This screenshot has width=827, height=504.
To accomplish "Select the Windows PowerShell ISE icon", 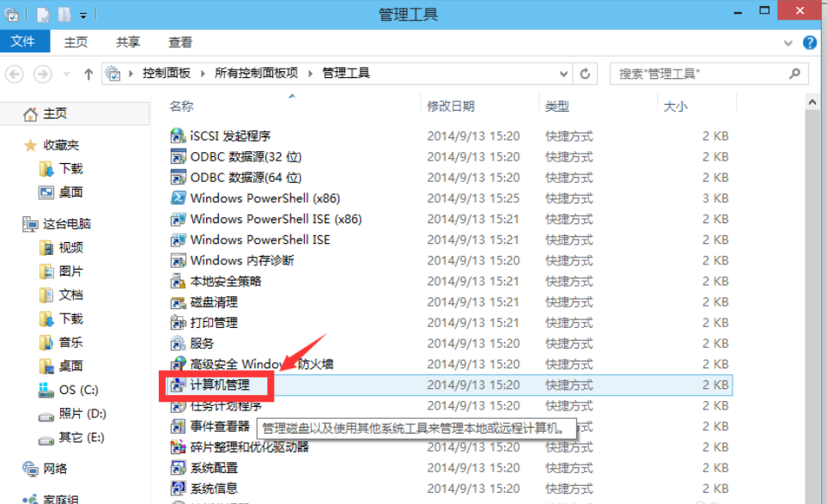I will (x=179, y=240).
